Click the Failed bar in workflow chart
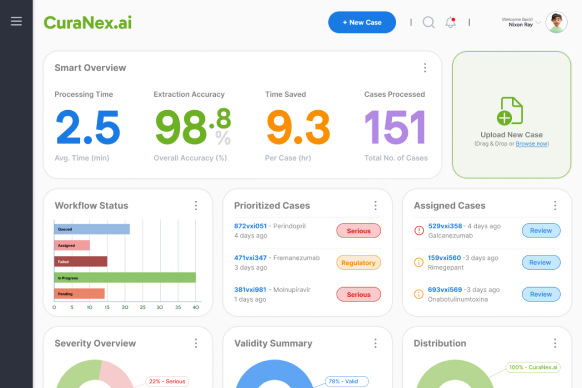Image resolution: width=582 pixels, height=388 pixels. tap(81, 261)
